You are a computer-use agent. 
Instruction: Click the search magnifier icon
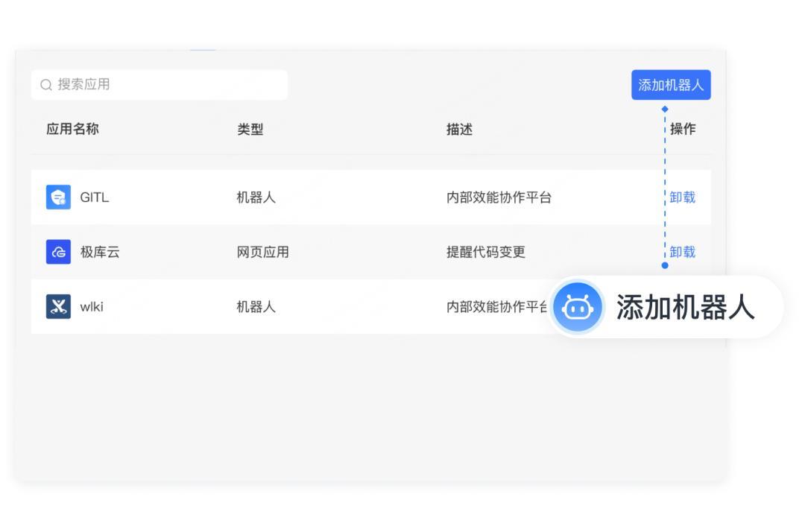pos(46,85)
